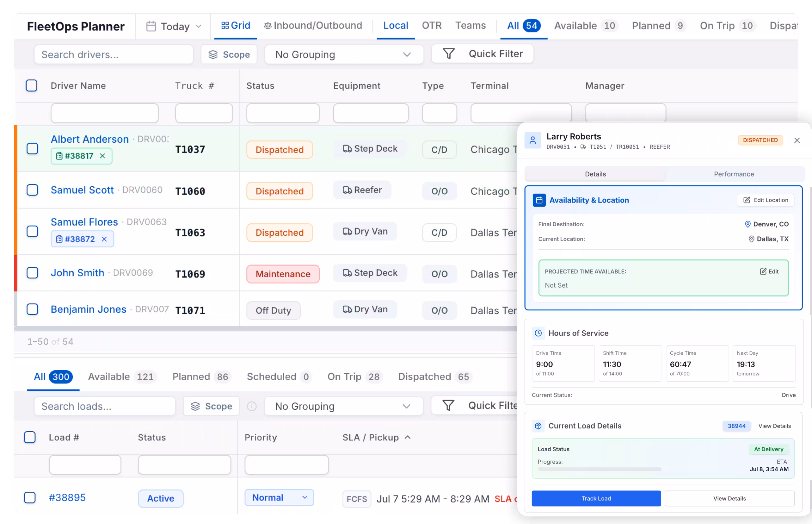Click the funnel icon in drivers Quick Filter

(448, 54)
